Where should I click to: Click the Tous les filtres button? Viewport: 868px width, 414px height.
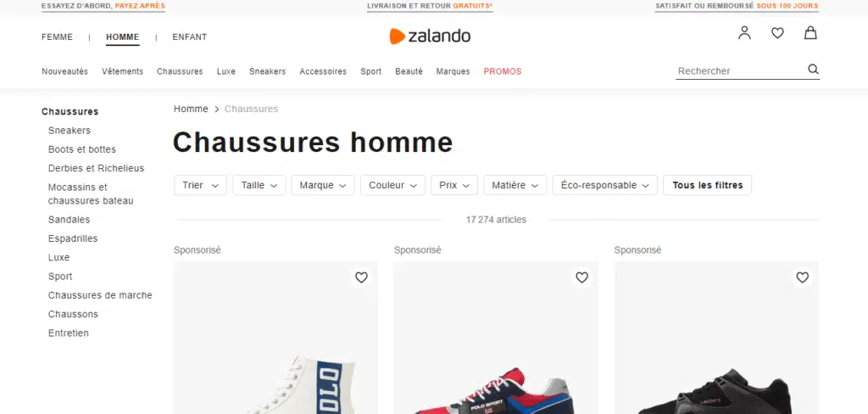pyautogui.click(x=708, y=185)
